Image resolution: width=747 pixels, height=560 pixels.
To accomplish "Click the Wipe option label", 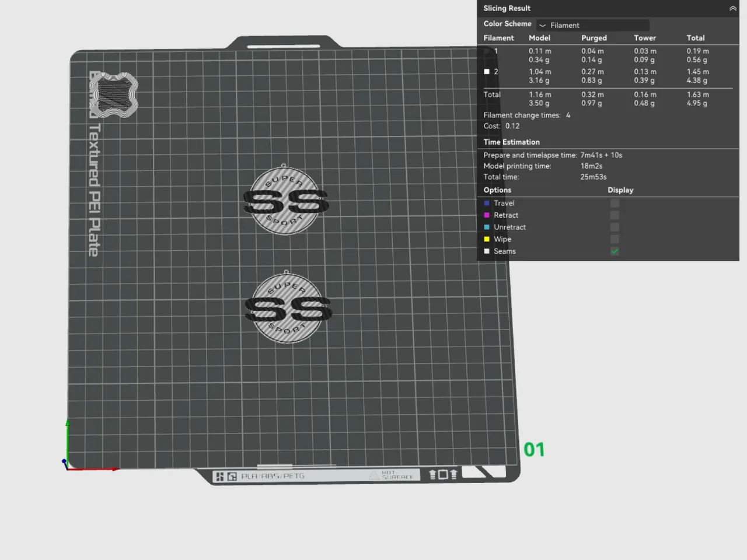I will pyautogui.click(x=502, y=239).
